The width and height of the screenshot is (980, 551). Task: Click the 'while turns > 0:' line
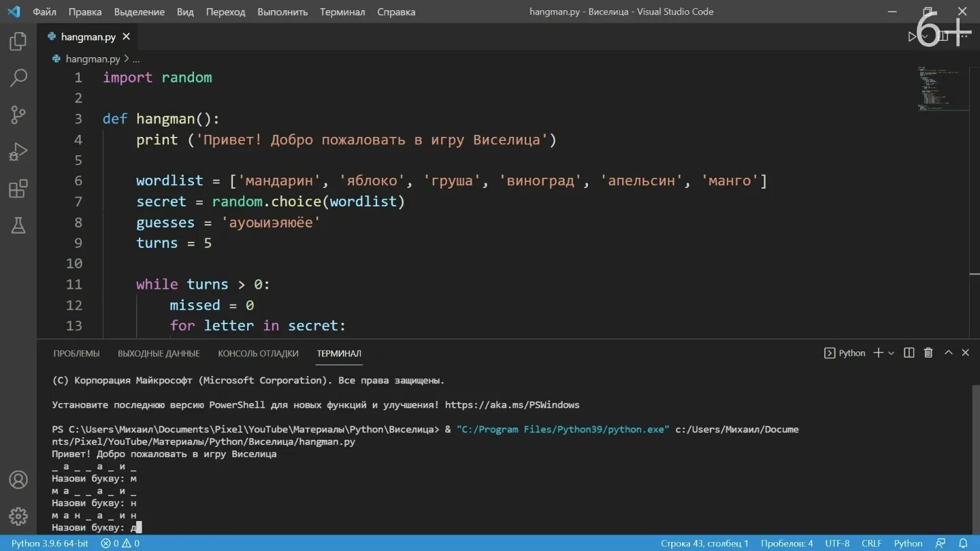coord(203,284)
